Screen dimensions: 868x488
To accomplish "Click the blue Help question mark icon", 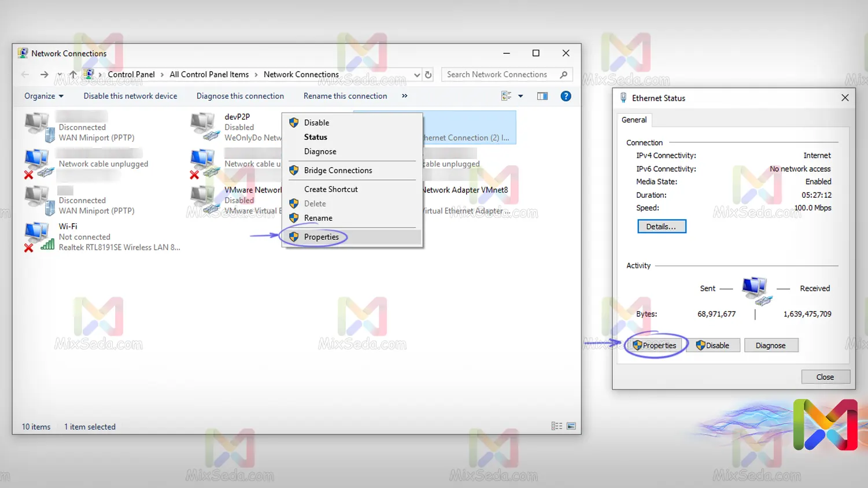I will coord(566,96).
